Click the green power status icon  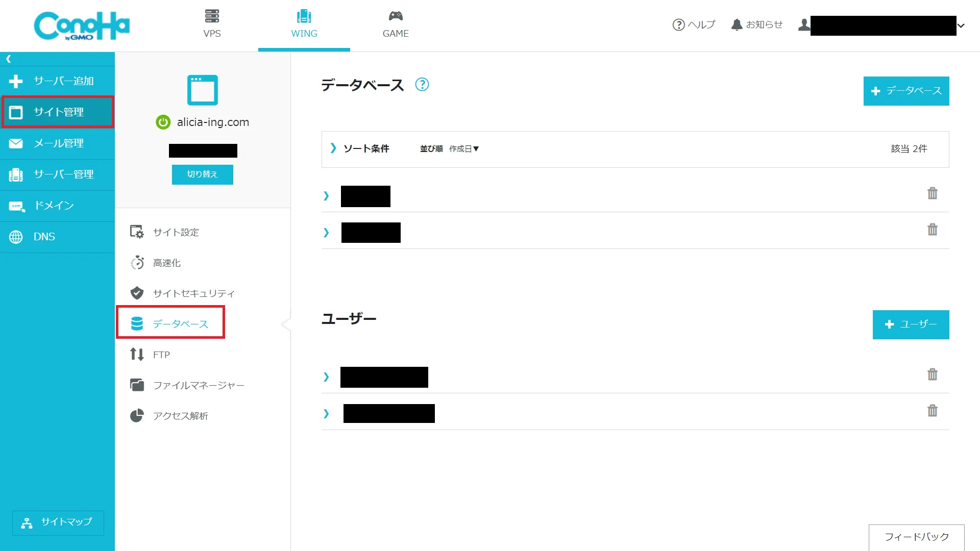tap(163, 122)
